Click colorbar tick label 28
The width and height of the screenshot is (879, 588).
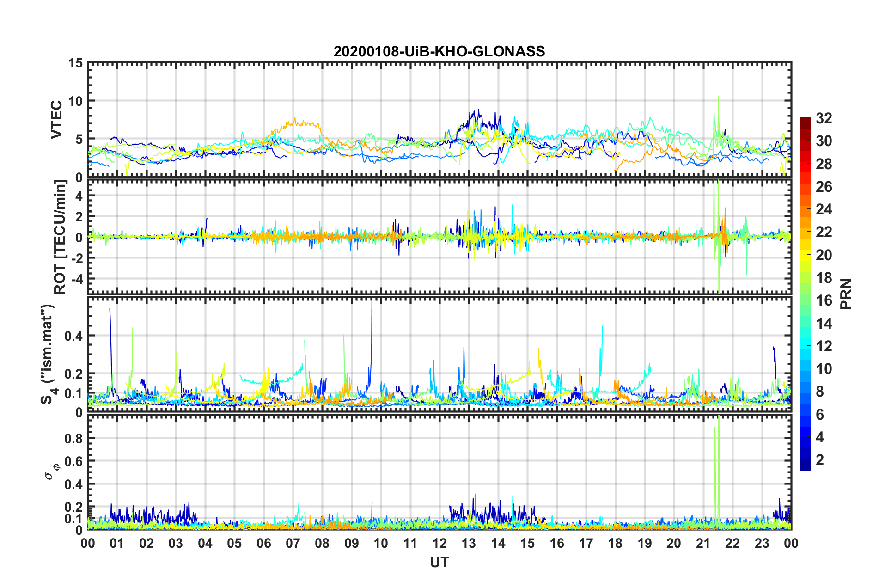coord(824,164)
